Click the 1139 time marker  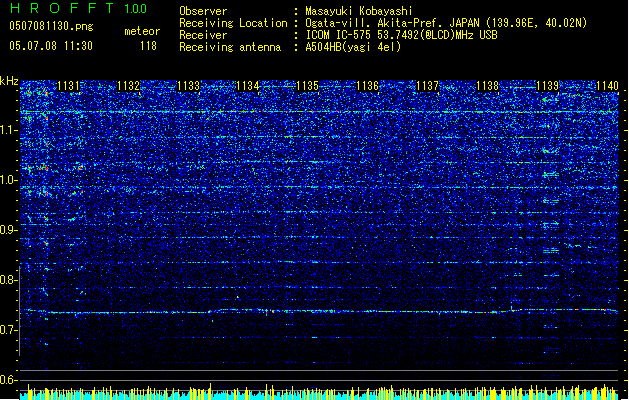548,86
